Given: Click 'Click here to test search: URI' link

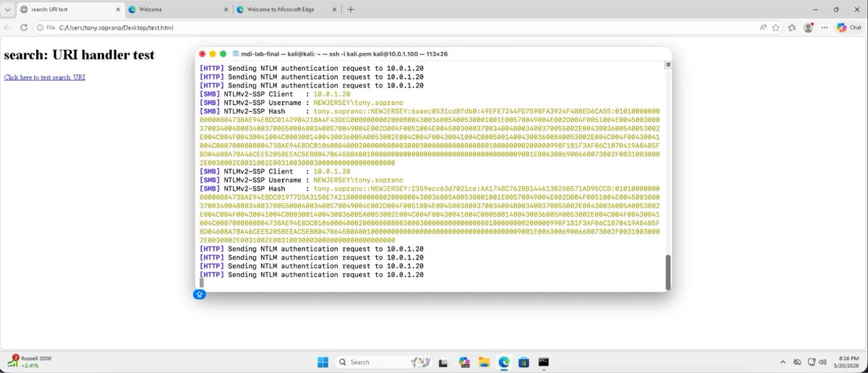Looking at the screenshot, I should pyautogui.click(x=45, y=77).
